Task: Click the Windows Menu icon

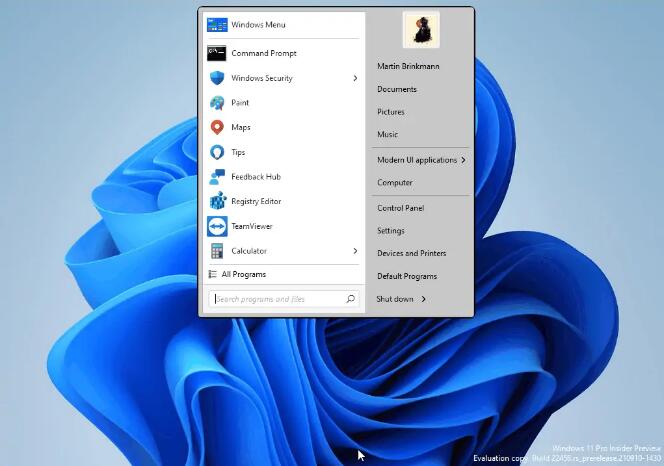Action: coord(217,25)
